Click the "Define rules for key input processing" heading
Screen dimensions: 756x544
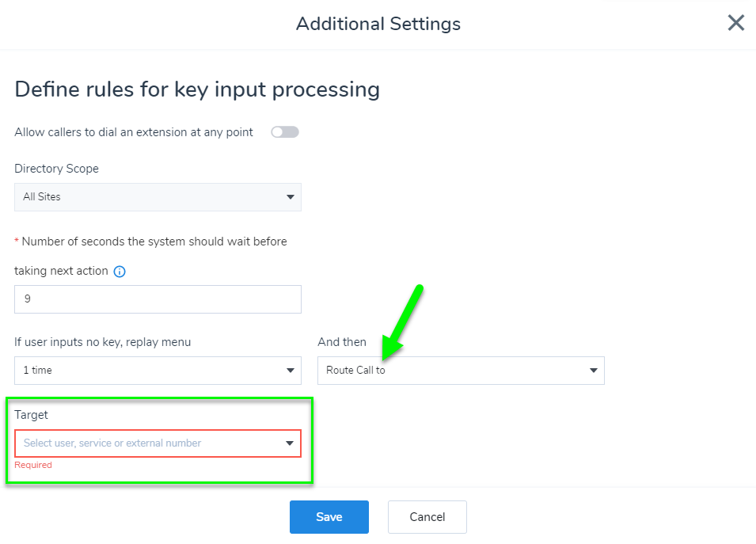[x=197, y=89]
